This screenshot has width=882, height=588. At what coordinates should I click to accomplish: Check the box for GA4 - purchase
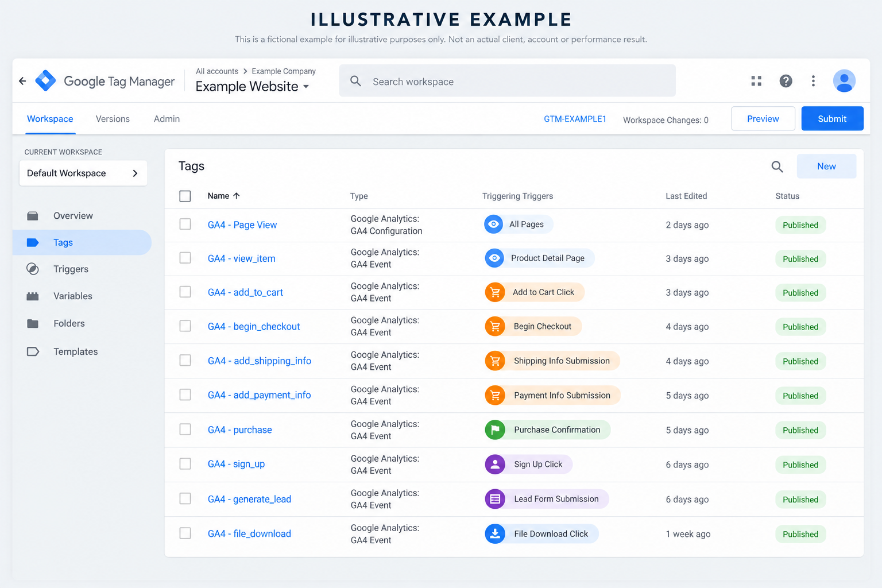coord(185,429)
